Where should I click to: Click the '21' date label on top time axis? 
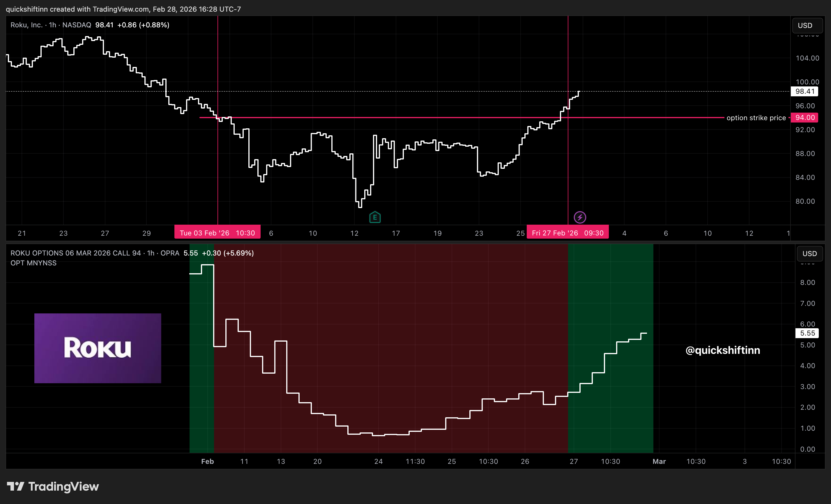pyautogui.click(x=22, y=233)
